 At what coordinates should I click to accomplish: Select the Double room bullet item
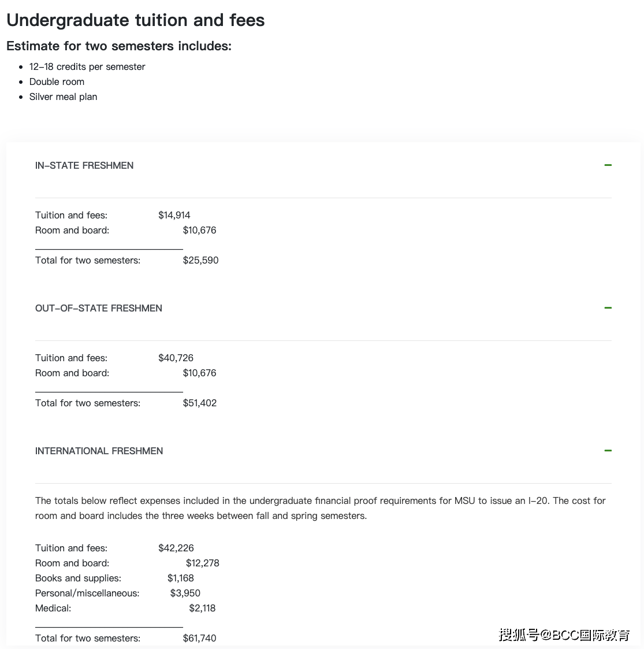coord(57,82)
